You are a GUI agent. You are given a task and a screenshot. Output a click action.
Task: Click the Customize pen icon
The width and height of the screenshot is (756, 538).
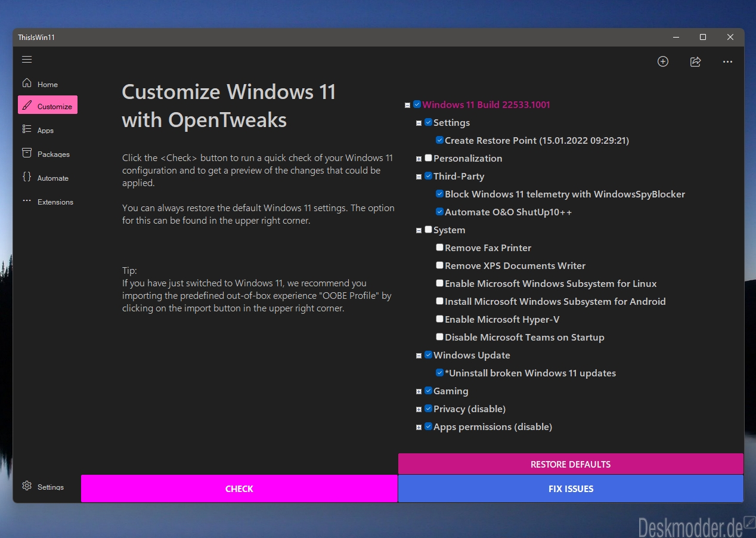pyautogui.click(x=27, y=106)
